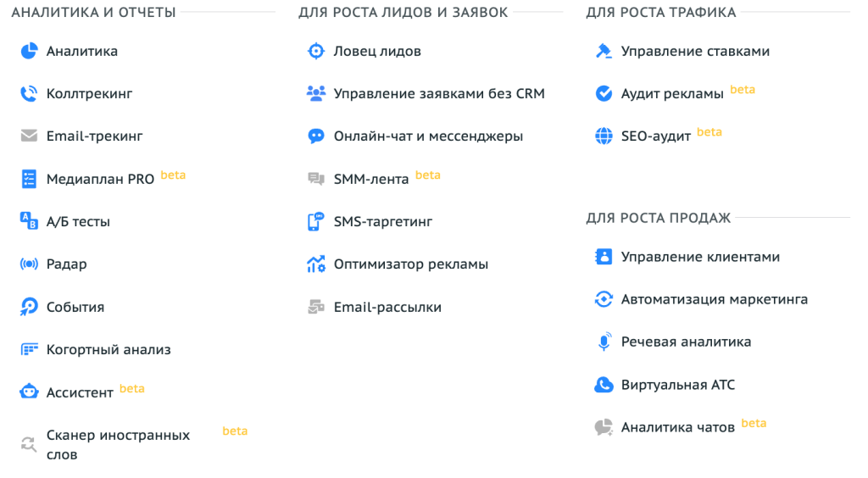Click the SMS-таргетинг phone icon
The height and width of the screenshot is (478, 868).
click(315, 221)
